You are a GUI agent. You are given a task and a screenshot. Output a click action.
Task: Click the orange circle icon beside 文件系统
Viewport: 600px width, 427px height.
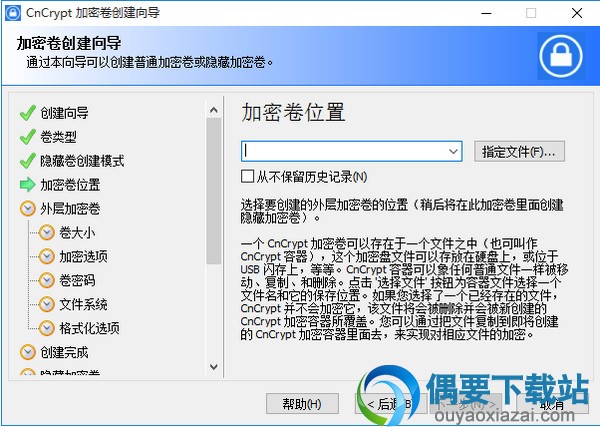47,305
